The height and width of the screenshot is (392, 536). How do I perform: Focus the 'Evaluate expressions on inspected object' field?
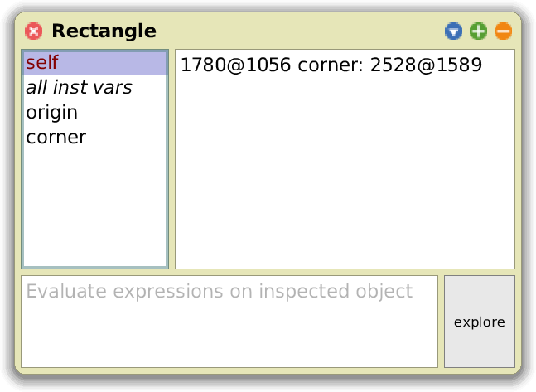coord(229,322)
